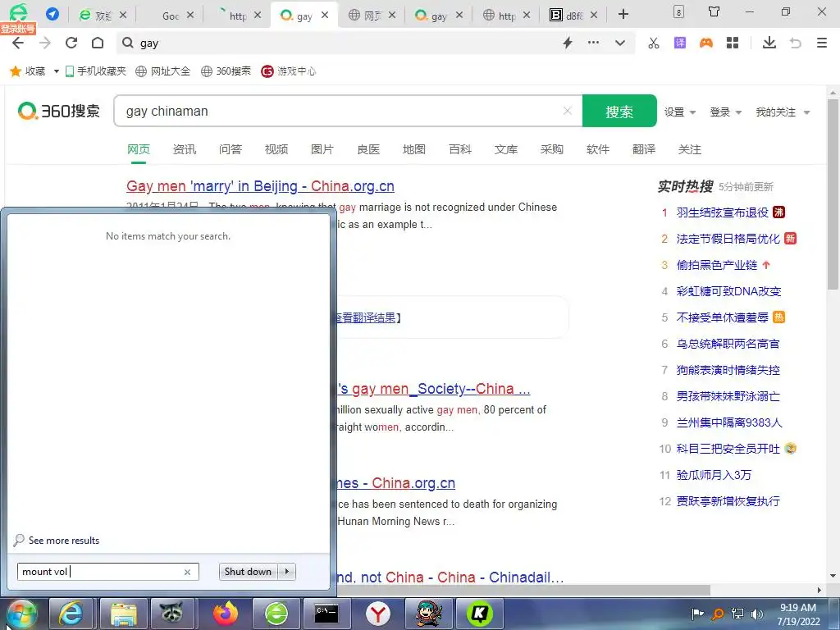The height and width of the screenshot is (630, 840).
Task: Select the 地图 map tab
Action: click(x=414, y=149)
